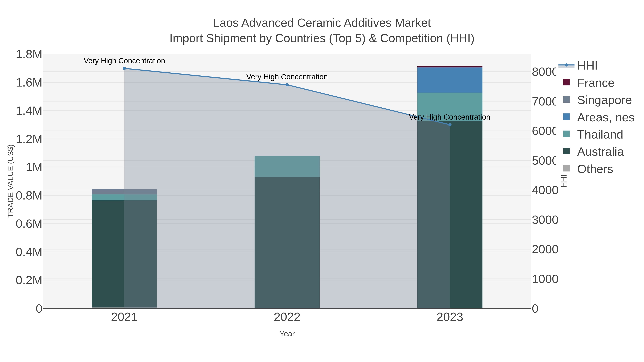Click the Year axis title
644x362 pixels.
click(287, 334)
